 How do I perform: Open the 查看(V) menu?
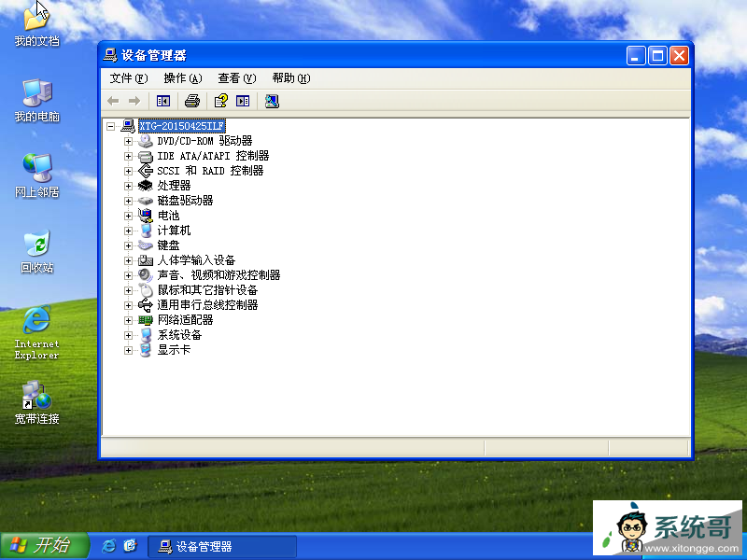click(237, 78)
